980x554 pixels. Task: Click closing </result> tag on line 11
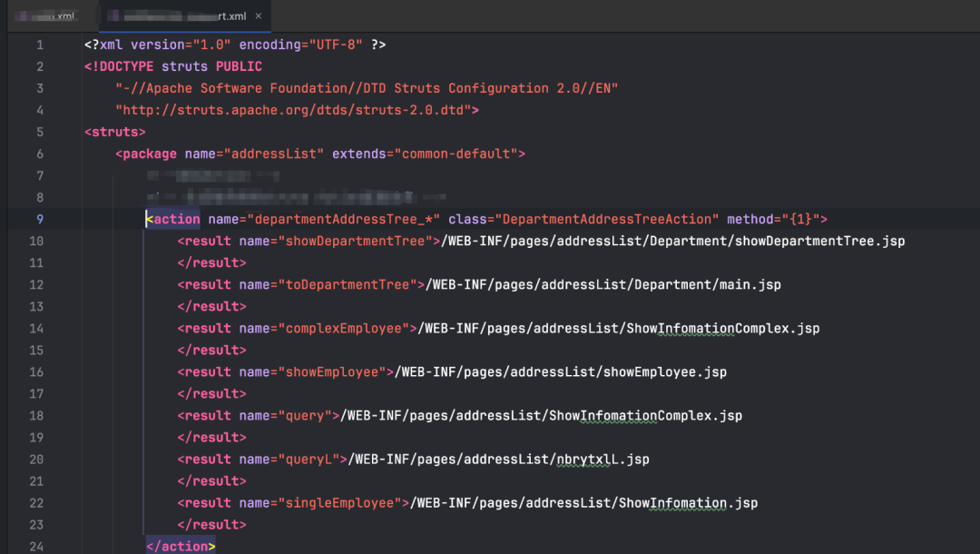coord(211,263)
